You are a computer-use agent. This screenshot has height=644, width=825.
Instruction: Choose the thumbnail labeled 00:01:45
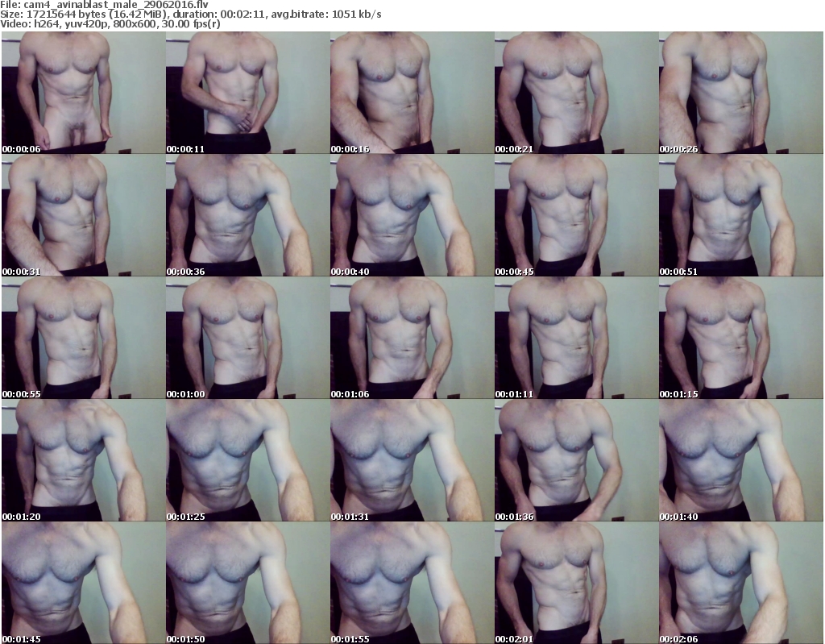[x=83, y=583]
